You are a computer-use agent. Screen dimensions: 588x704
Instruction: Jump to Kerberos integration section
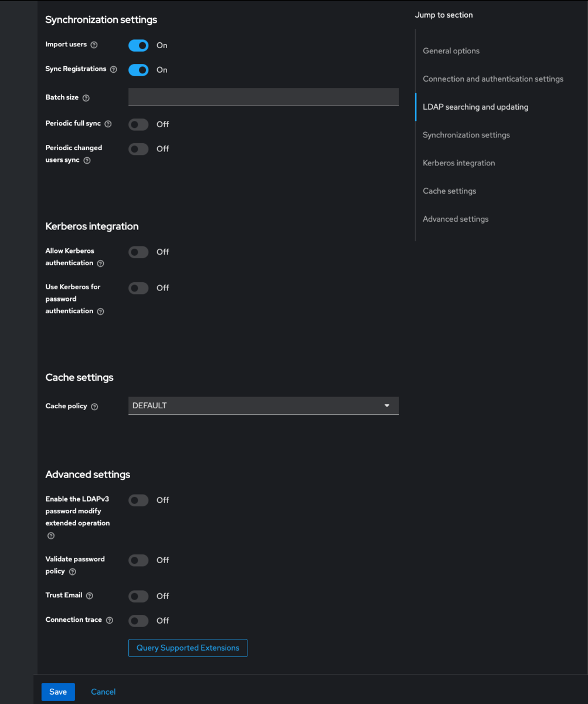pos(458,163)
